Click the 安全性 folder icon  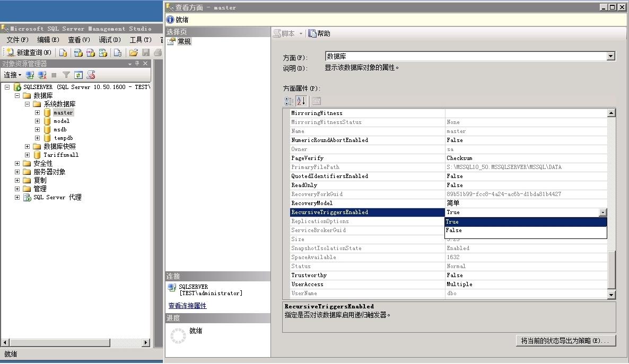point(27,163)
